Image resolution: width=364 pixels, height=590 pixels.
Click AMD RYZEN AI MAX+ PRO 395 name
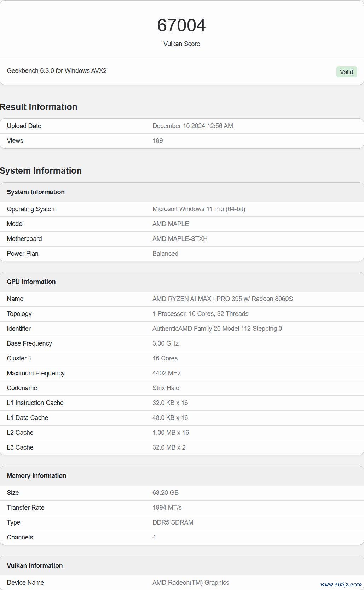[223, 299]
